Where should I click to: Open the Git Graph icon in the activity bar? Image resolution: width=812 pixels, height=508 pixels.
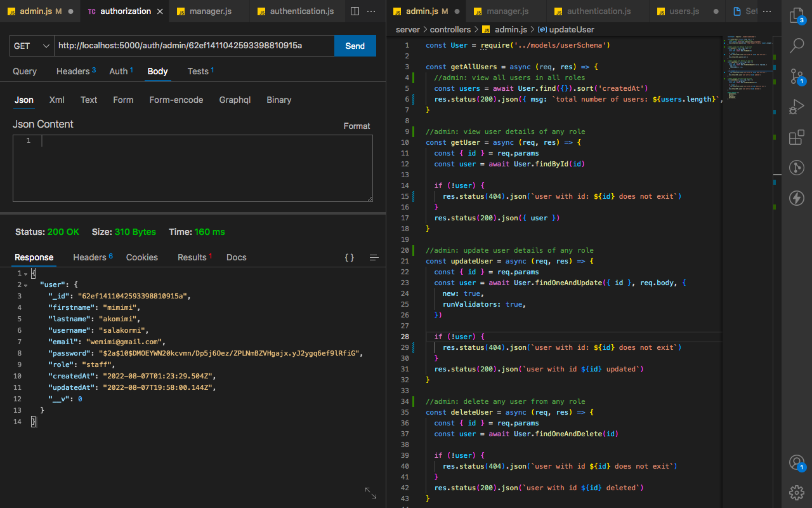[796, 168]
